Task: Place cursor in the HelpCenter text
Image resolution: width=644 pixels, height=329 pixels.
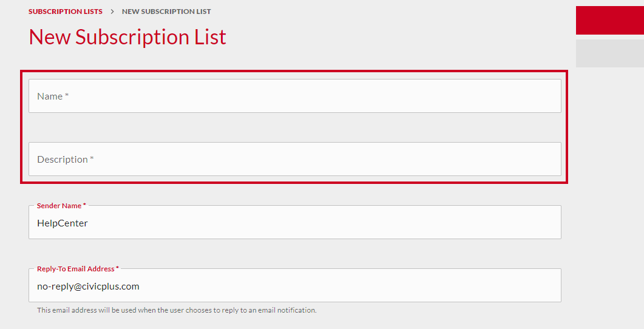Action: tap(63, 223)
